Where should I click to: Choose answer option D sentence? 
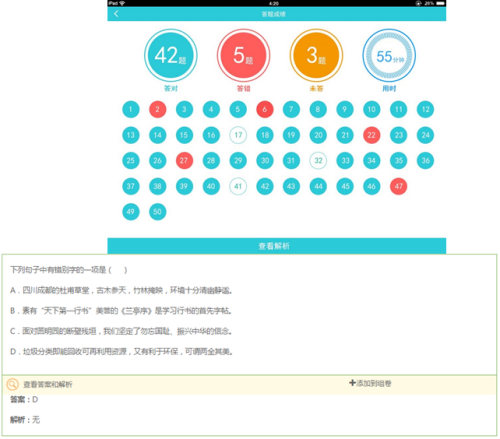121,351
